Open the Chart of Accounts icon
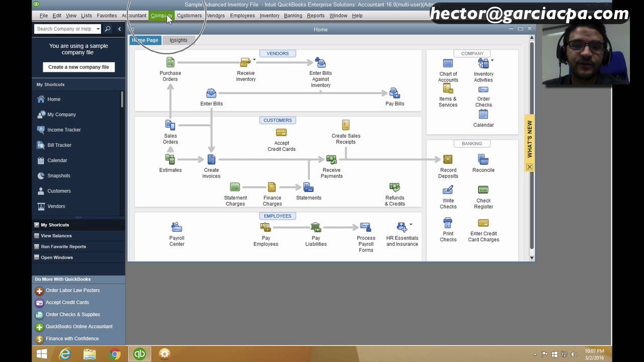 tap(448, 63)
